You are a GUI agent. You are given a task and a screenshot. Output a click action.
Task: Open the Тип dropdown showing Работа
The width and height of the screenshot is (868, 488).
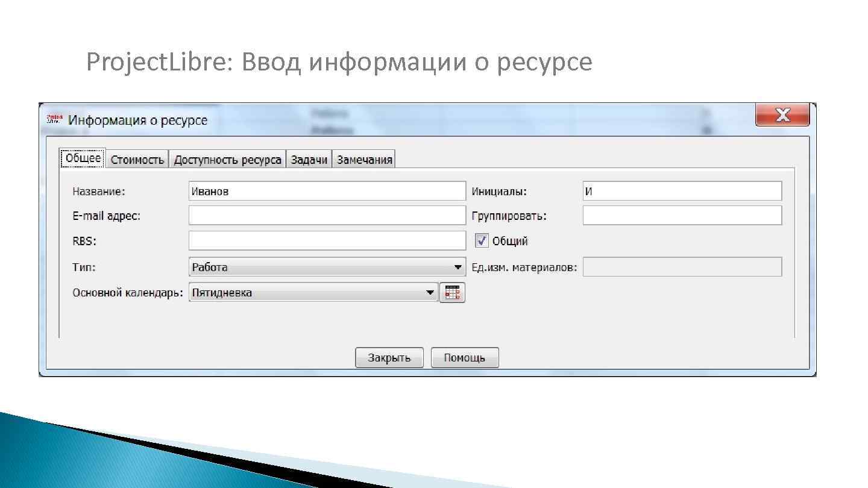327,267
